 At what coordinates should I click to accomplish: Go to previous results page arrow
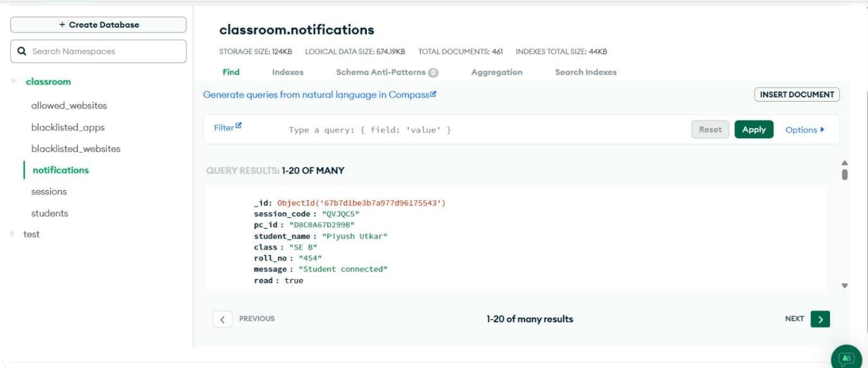tap(222, 319)
